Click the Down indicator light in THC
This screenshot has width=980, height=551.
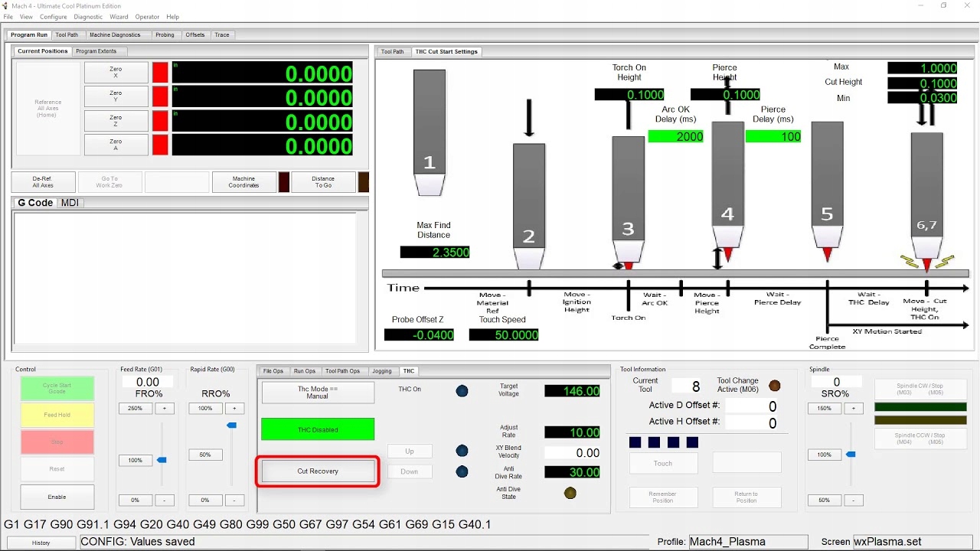[462, 472]
